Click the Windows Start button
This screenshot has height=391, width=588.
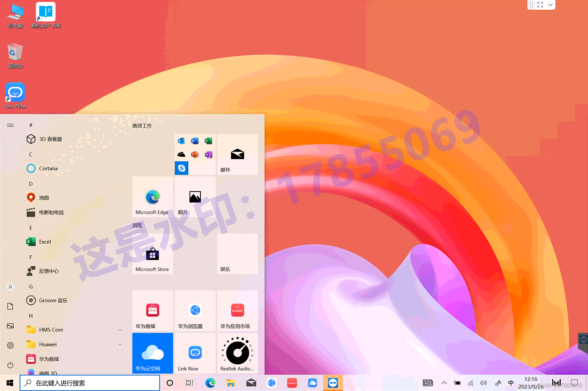10,383
